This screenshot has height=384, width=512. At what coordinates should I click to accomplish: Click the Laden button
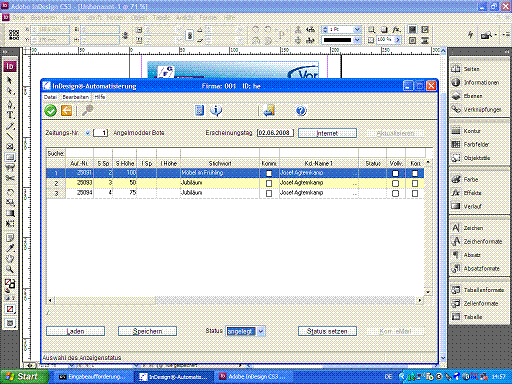(75, 331)
